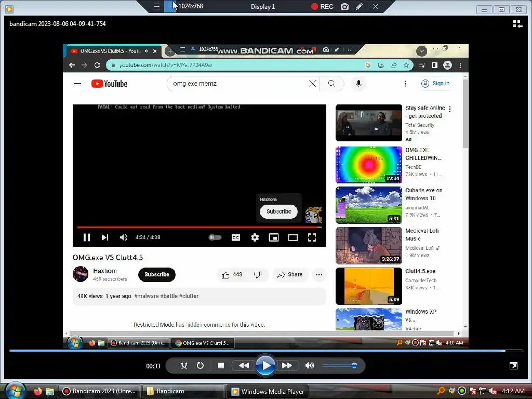Open Chrome three-dot menu
Screen dimensions: 532x399
tap(460, 65)
